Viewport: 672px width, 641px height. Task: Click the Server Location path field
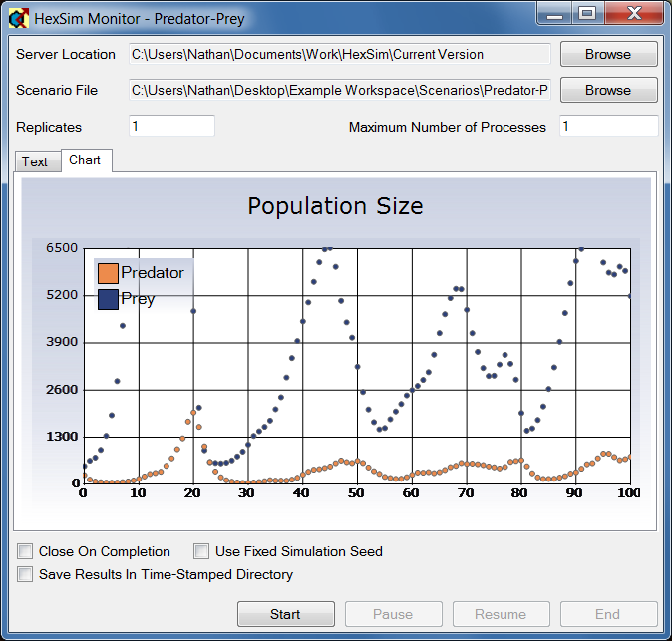[x=339, y=54]
